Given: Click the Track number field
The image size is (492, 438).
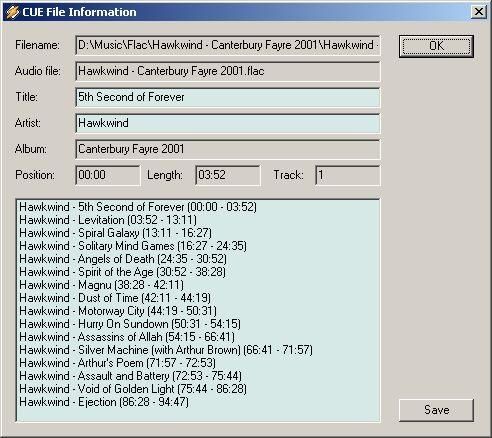Looking at the screenshot, I should tap(348, 175).
